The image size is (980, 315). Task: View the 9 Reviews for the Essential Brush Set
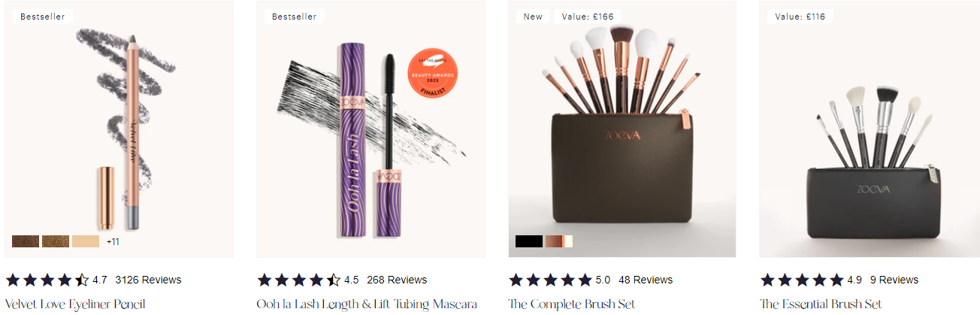[894, 280]
